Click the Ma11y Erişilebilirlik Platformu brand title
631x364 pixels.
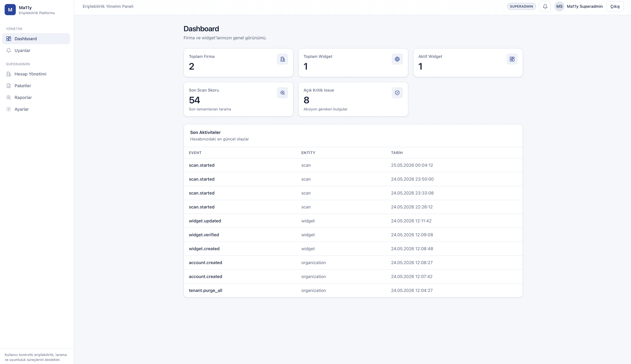(x=37, y=10)
